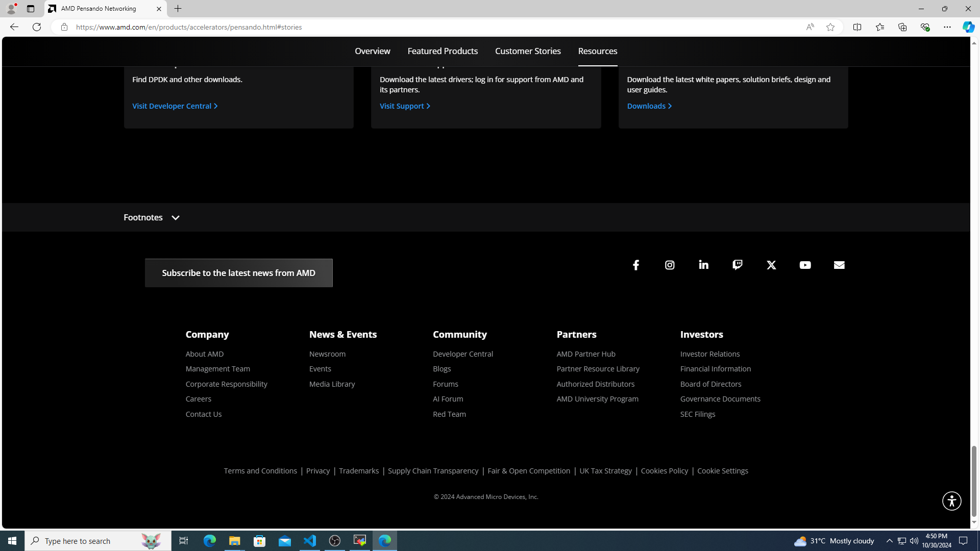Image resolution: width=980 pixels, height=551 pixels.
Task: Switch to Customer Stories tab
Action: coord(528,51)
